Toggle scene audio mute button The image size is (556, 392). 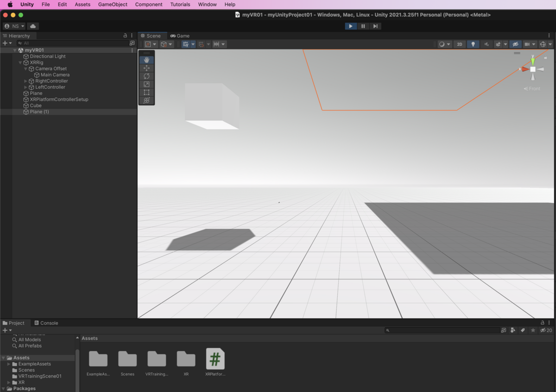click(486, 44)
